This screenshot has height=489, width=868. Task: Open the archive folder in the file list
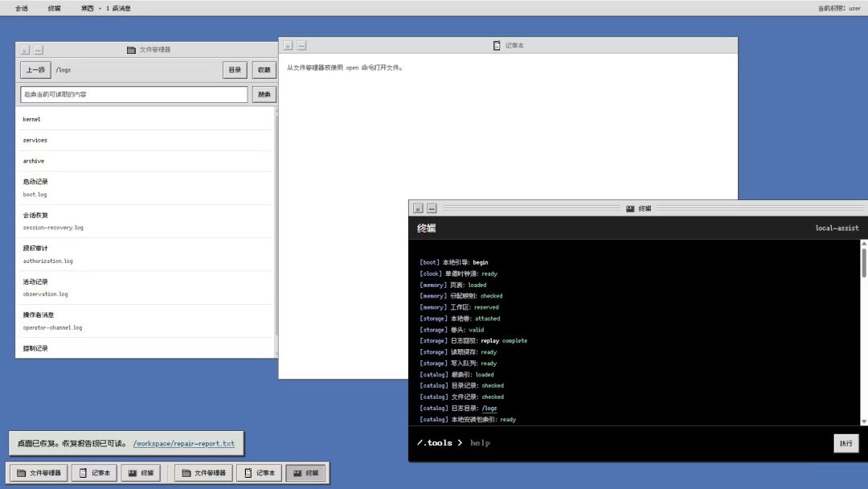click(146, 161)
